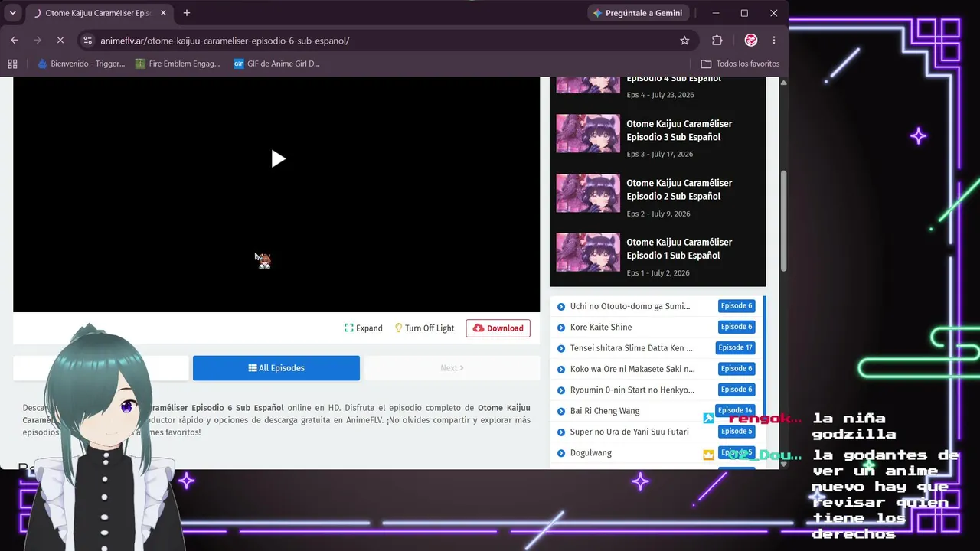Open Ryoumin 0-nin Start no Henkyo link
Screen dimensions: 980x551
point(632,390)
